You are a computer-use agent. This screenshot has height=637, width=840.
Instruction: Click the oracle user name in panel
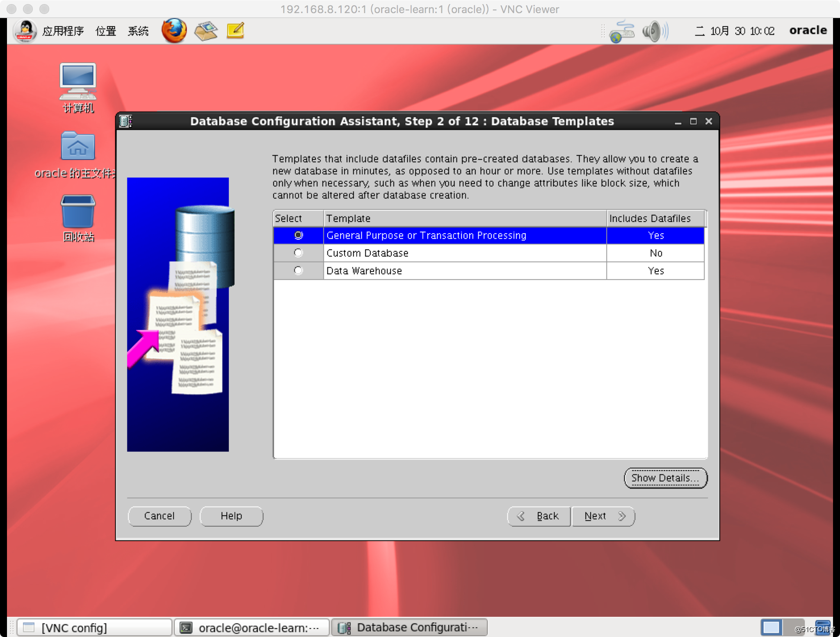pos(808,30)
